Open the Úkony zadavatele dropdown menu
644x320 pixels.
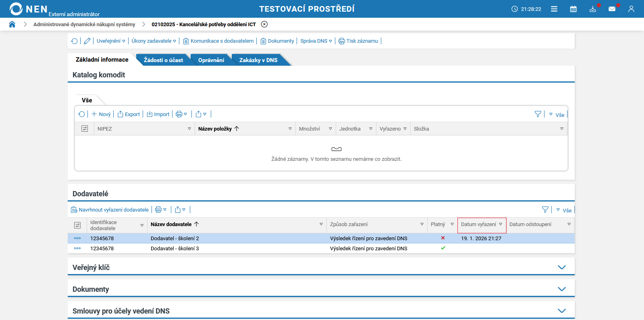coord(154,41)
